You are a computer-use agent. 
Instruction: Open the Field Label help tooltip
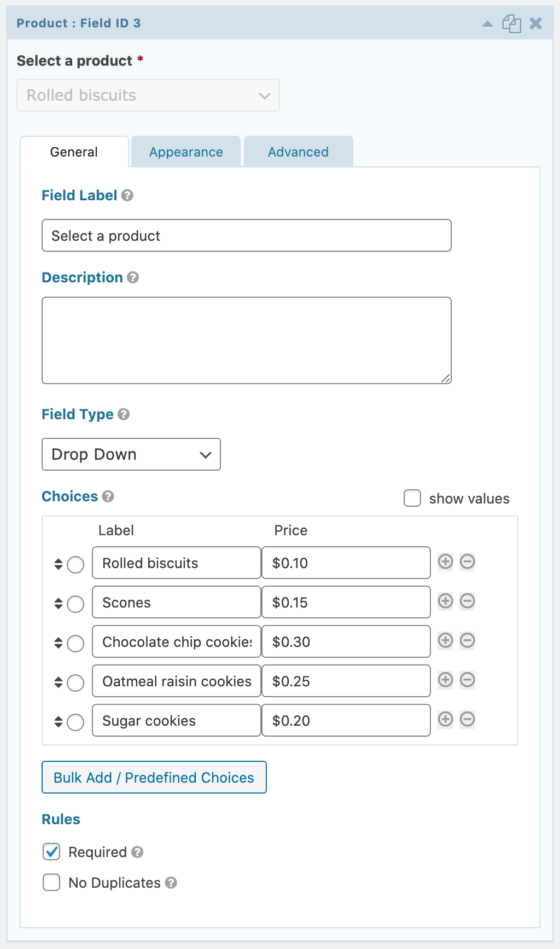coord(126,196)
